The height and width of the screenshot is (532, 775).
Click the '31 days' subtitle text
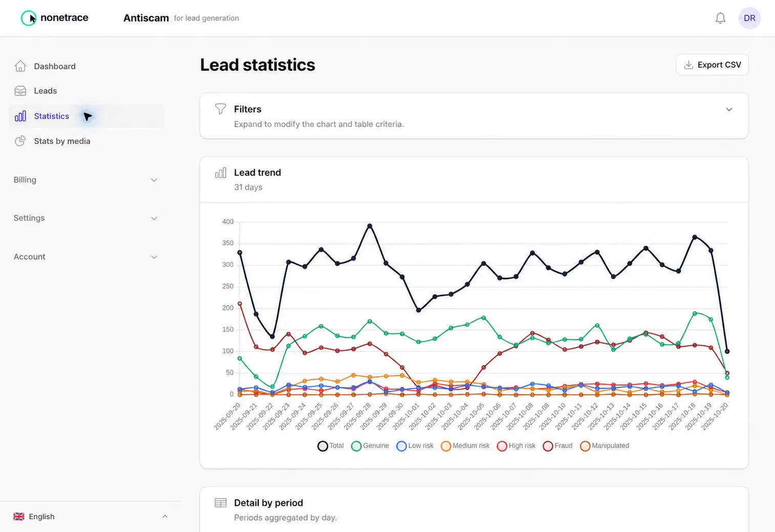click(x=248, y=187)
